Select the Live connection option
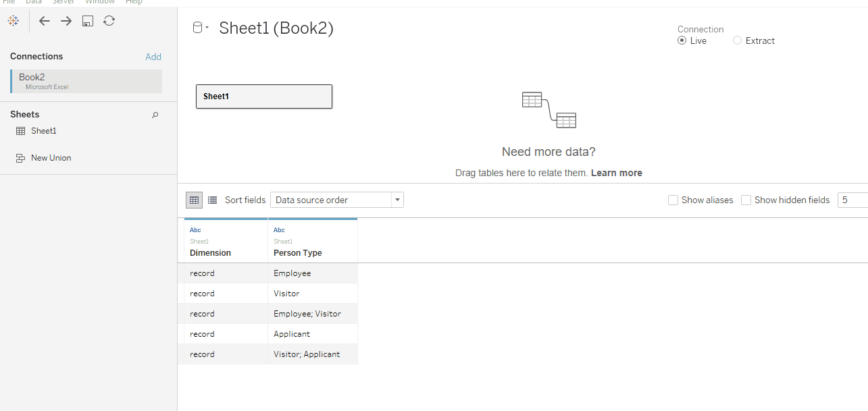This screenshot has height=411, width=868. pos(682,40)
